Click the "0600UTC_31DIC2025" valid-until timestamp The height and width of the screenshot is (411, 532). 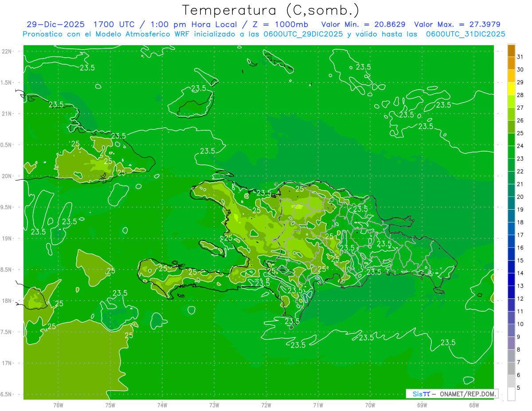(465, 34)
